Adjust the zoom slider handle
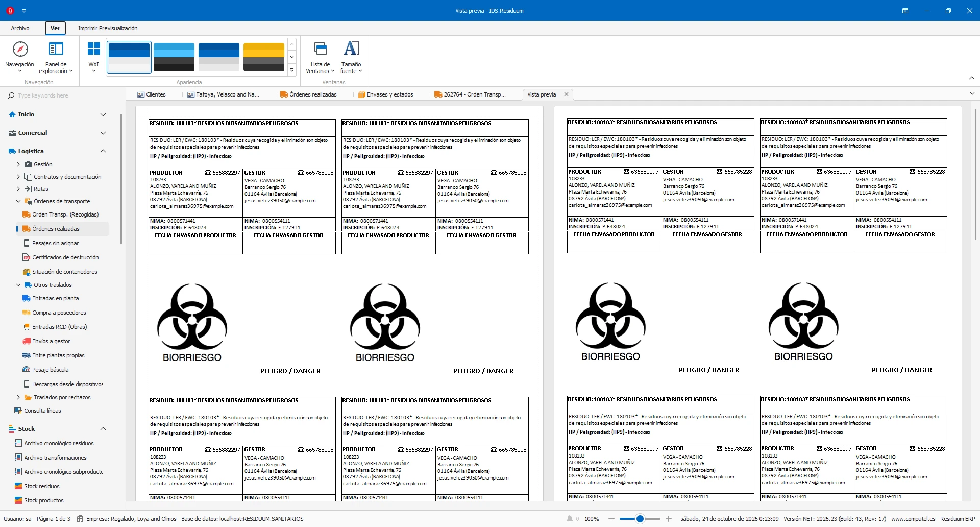980x527 pixels. 640,519
